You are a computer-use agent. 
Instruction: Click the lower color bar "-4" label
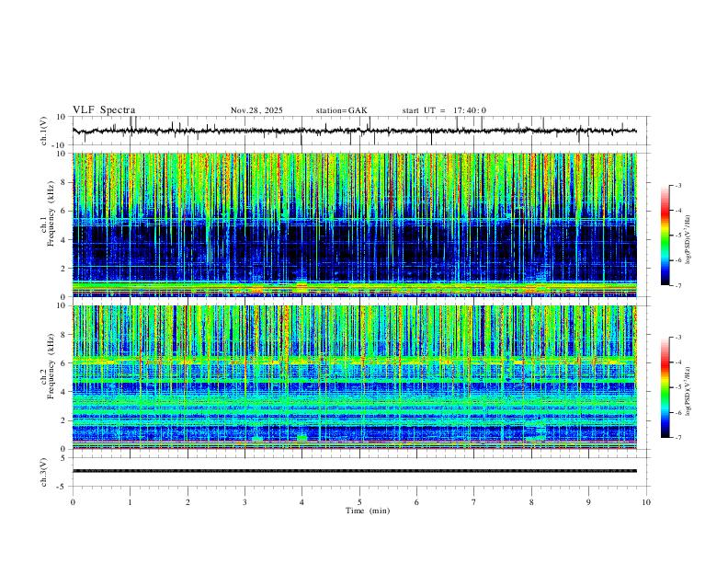pyautogui.click(x=677, y=362)
